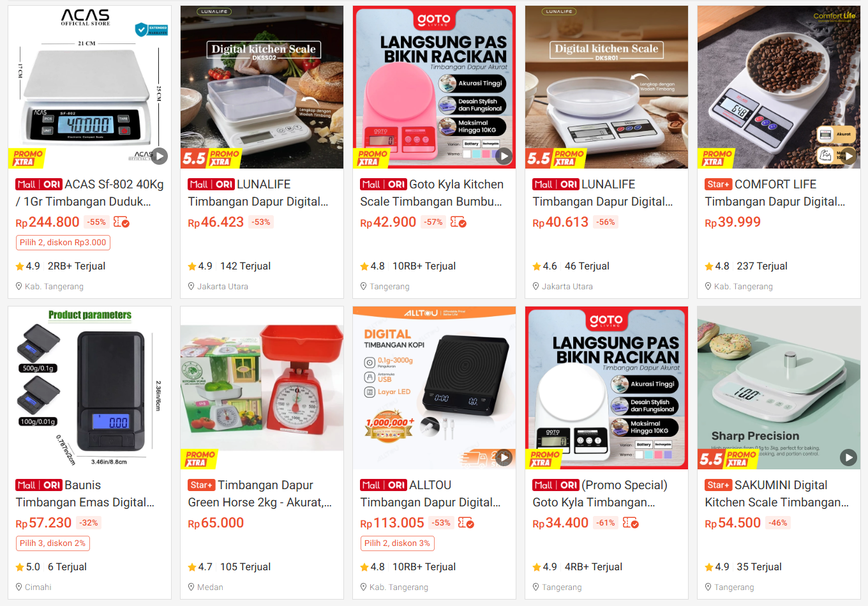Click the voucher icon beside Rp34.400
The image size is (868, 606).
(631, 523)
